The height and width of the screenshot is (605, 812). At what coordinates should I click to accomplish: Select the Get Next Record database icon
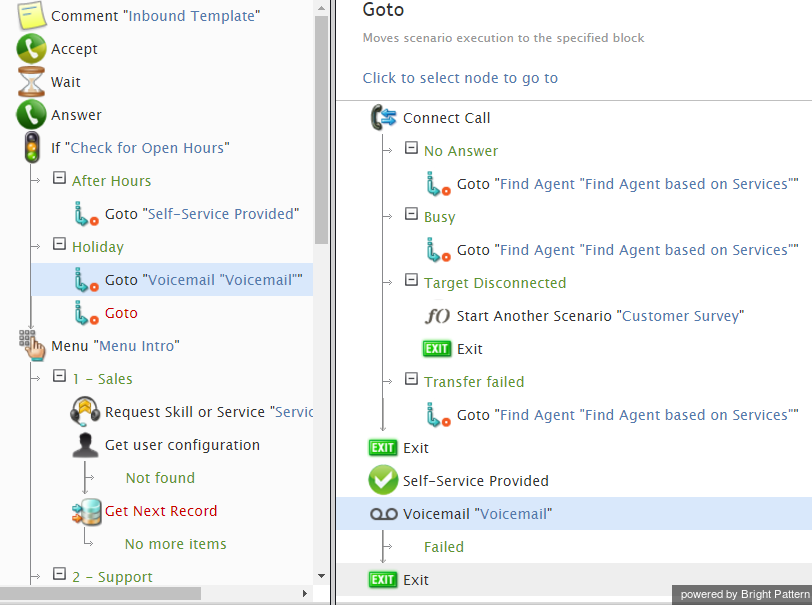(86, 512)
